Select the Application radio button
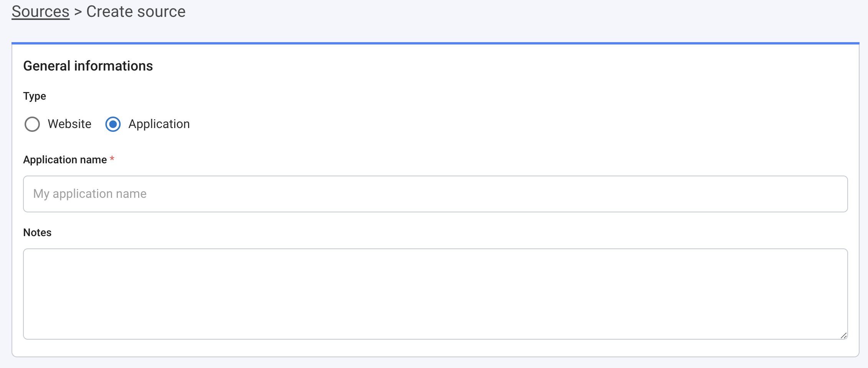Screen dimensions: 868x368 (113, 124)
